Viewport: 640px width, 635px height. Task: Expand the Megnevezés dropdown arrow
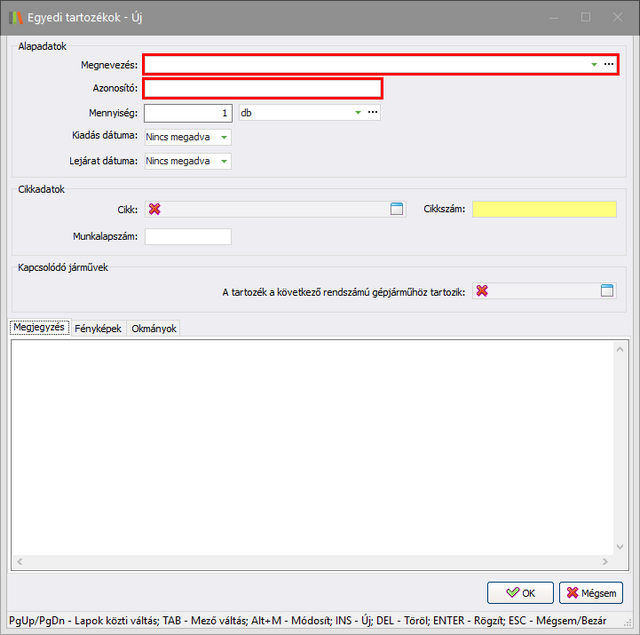593,64
